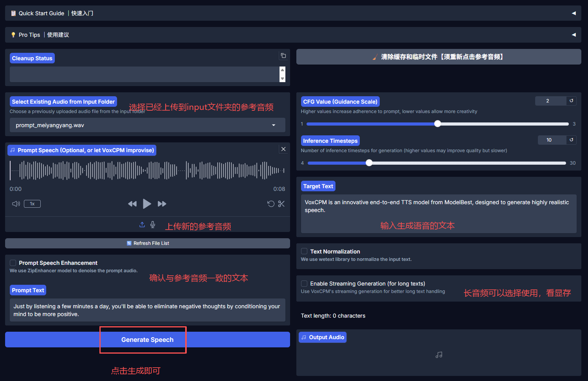Screen dimensions: 588x381
Task: Reset Inference Timesteps to default
Action: 571,140
